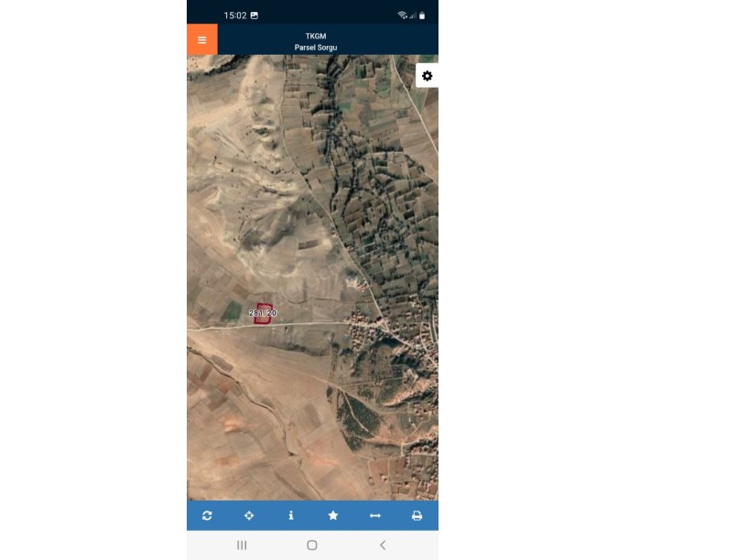
Task: Click the green field left of parcel 281/20
Action: (x=232, y=311)
